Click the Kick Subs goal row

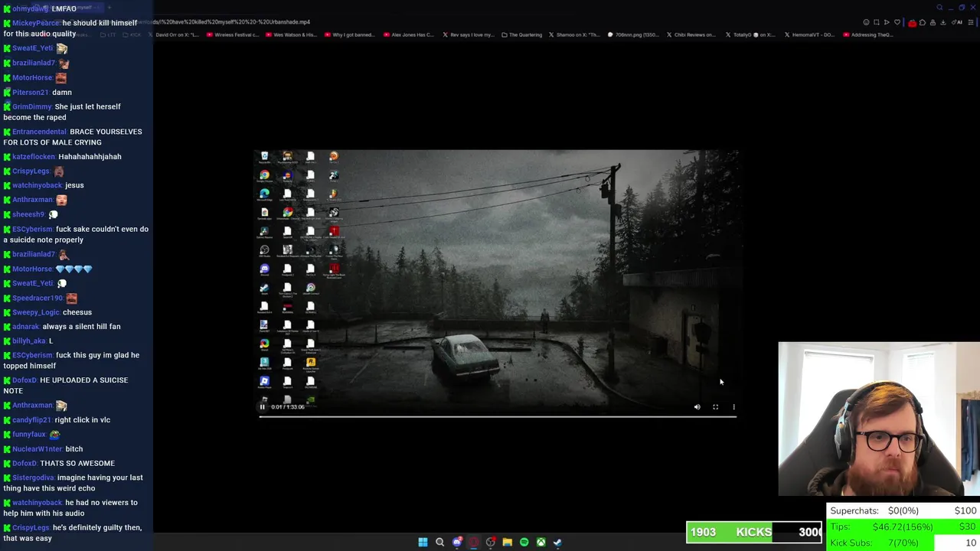[903, 543]
